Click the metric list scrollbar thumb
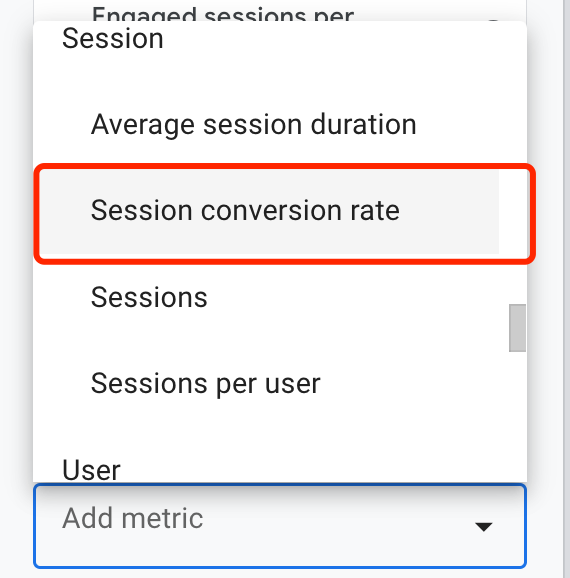 coord(517,328)
